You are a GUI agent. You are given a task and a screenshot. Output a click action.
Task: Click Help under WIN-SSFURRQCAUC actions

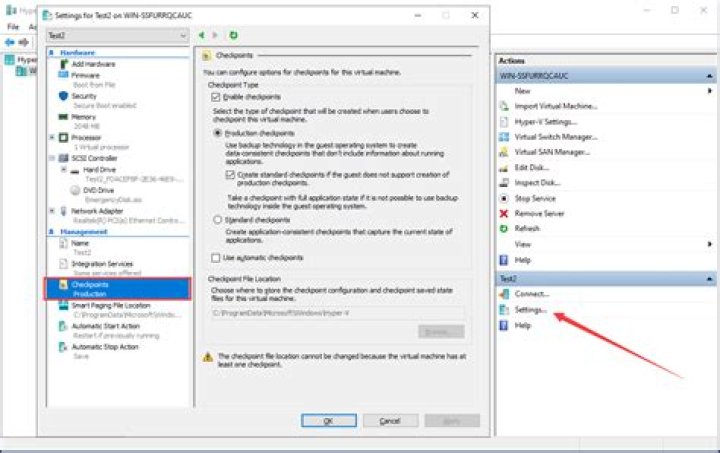tap(523, 261)
